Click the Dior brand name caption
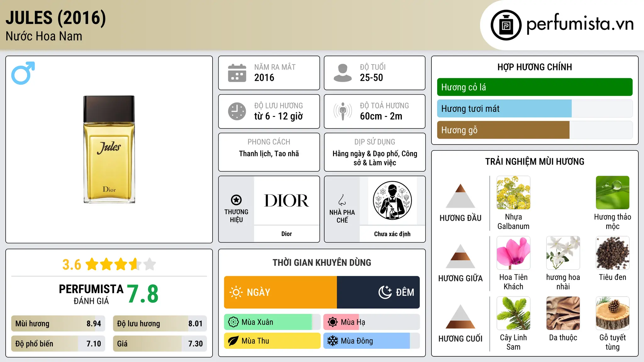The width and height of the screenshot is (644, 362). pos(286,234)
